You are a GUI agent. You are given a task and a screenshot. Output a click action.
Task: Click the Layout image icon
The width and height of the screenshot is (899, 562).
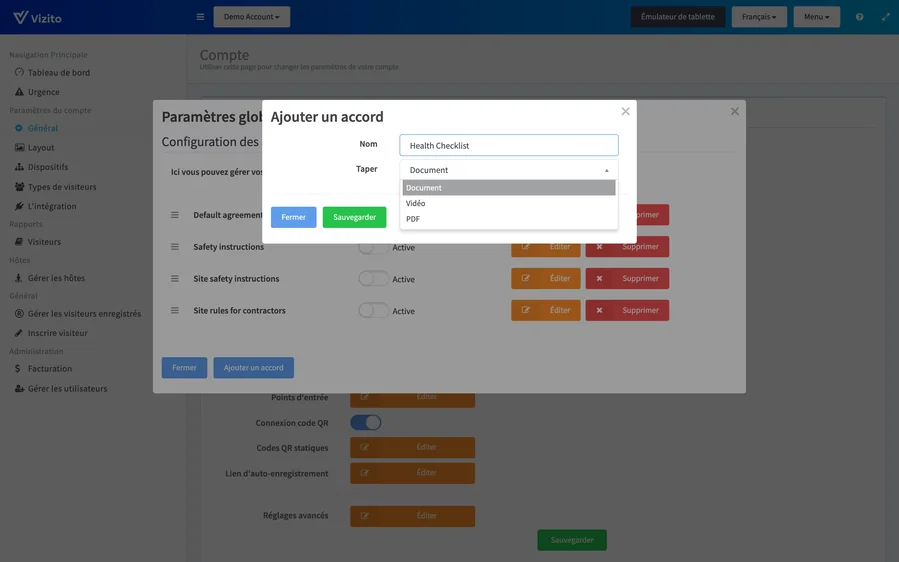[19, 147]
